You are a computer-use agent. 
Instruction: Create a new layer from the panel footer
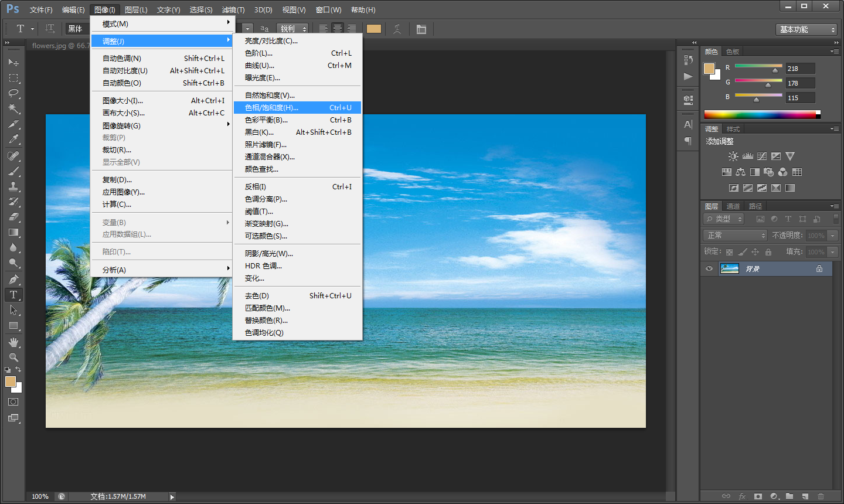point(805,496)
